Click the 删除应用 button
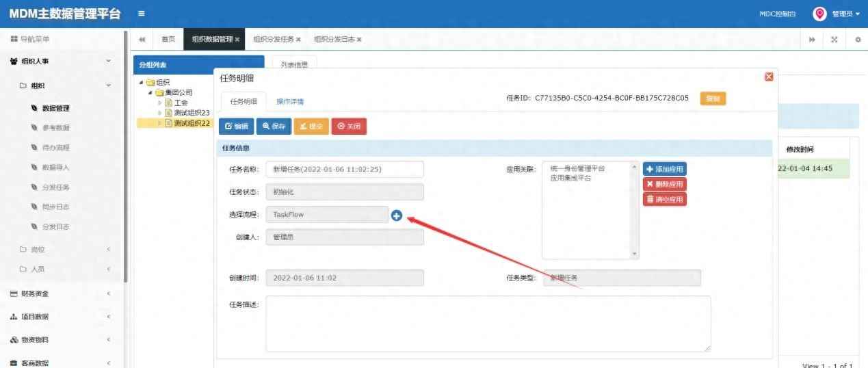Image resolution: width=868 pixels, height=368 pixels. (x=665, y=185)
